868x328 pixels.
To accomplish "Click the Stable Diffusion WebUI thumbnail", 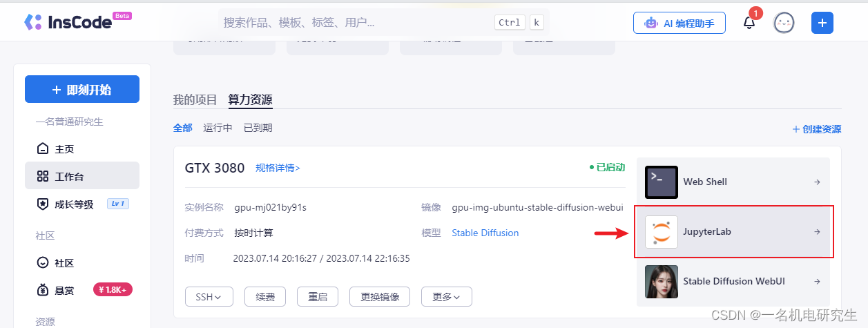I will coord(662,282).
